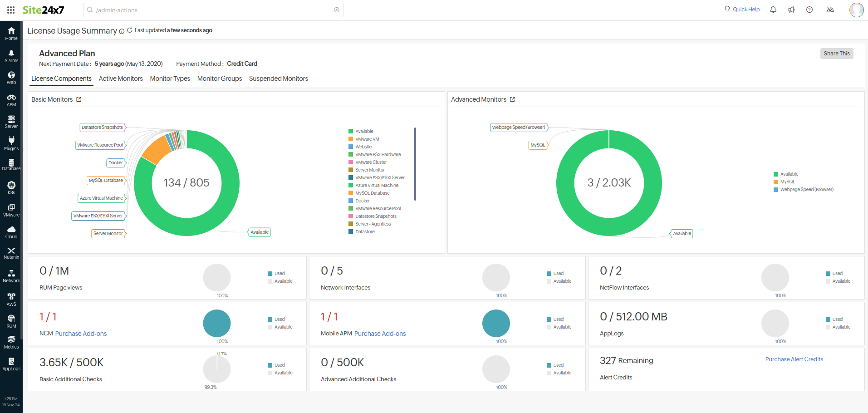Open the announcements megaphone icon
The image size is (868, 413).
[791, 10]
